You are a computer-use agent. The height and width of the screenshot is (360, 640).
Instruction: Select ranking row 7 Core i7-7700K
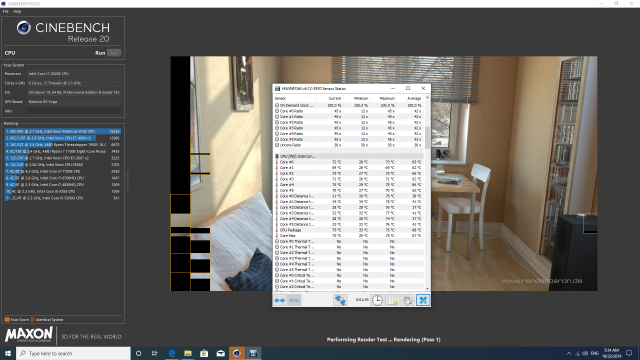tap(62, 171)
